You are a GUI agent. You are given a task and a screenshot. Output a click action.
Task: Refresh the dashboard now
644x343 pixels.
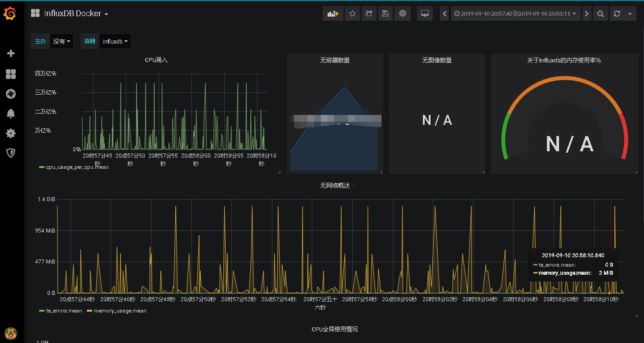click(x=617, y=13)
